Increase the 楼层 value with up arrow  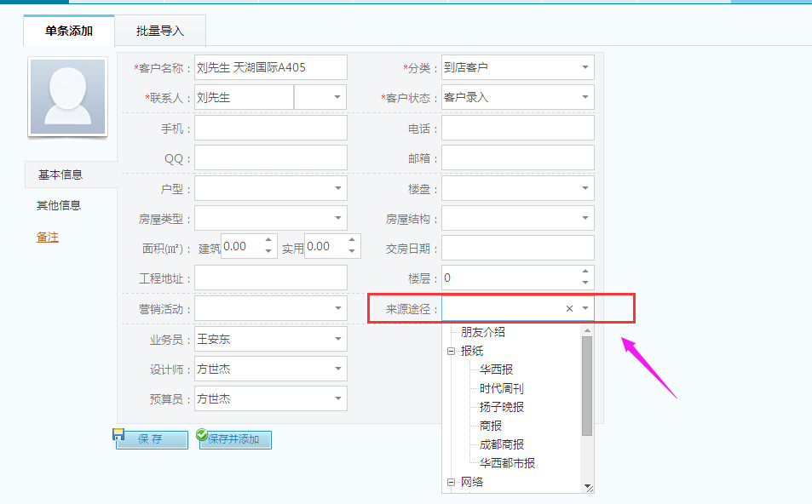coord(585,272)
